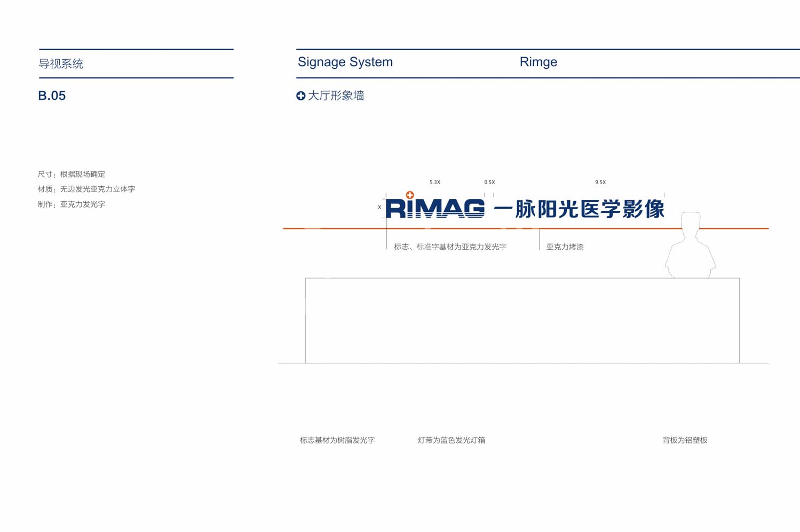Select the caption 背板为铝塑板
This screenshot has height=532, width=800.
tap(685, 440)
